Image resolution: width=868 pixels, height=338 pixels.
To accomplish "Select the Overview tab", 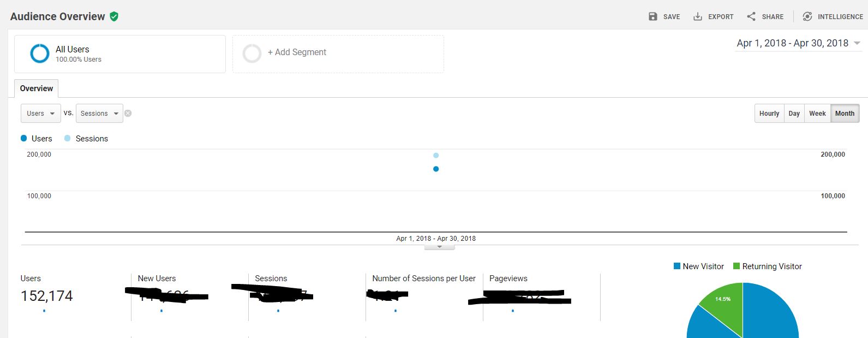I will pyautogui.click(x=36, y=88).
